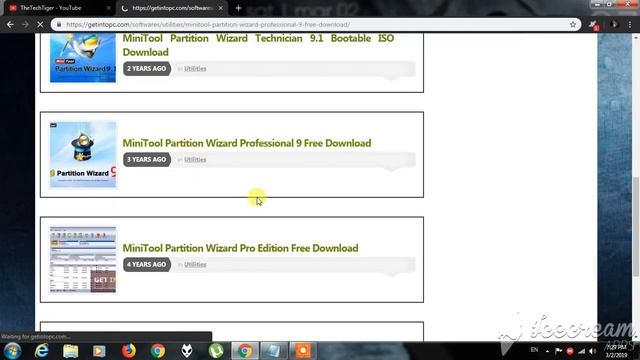The width and height of the screenshot is (640, 360).
Task: Click the Chrome profile avatar icon
Action: coord(613,24)
